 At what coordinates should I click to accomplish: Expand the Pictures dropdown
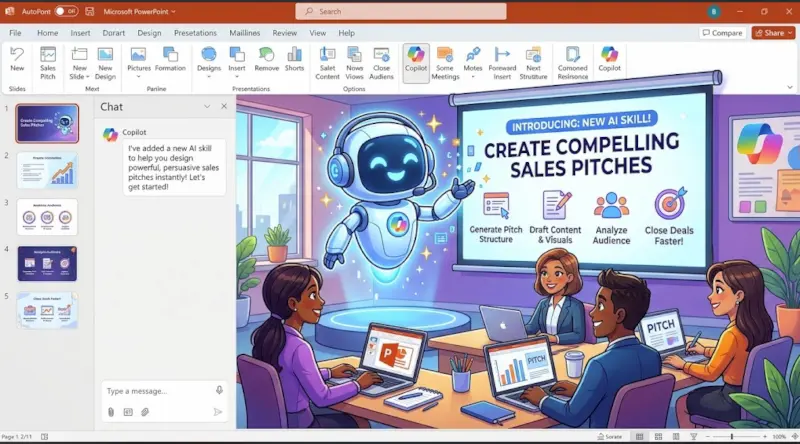tap(138, 77)
